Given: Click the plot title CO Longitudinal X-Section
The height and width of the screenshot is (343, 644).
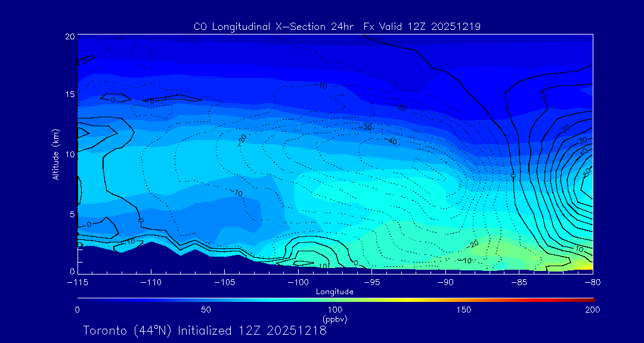Looking at the screenshot, I should [x=337, y=26].
